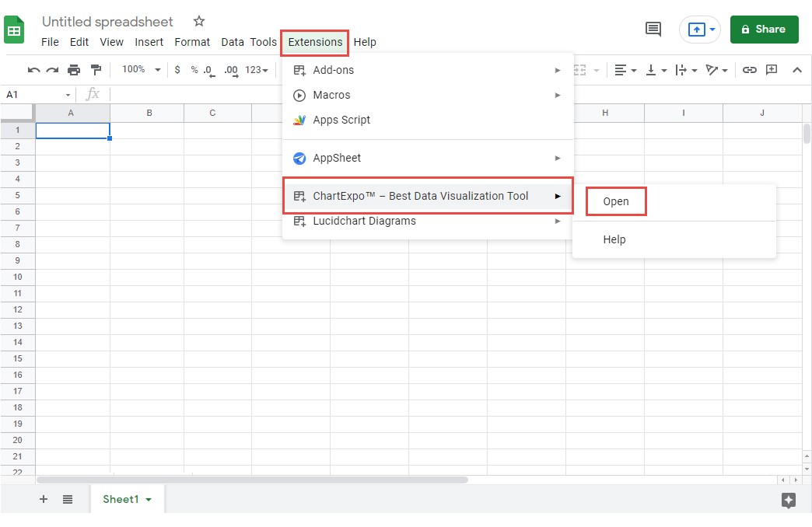
Task: Open the comment history icon
Action: tap(653, 30)
